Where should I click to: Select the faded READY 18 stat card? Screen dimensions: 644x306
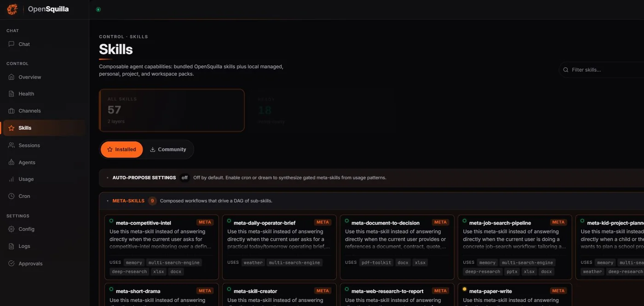tap(322, 110)
